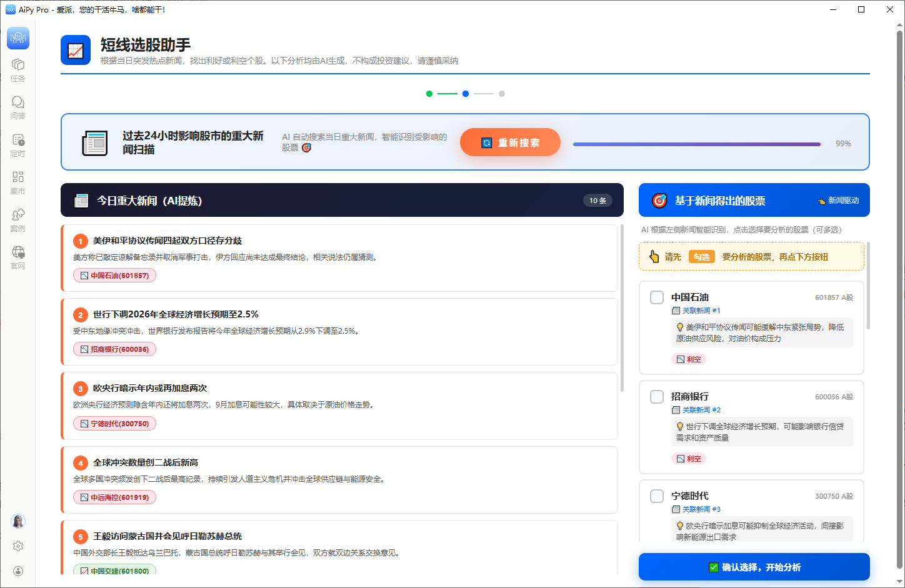The width and height of the screenshot is (905, 588).
Task: Click the 300750 A股 code text
Action: point(834,496)
